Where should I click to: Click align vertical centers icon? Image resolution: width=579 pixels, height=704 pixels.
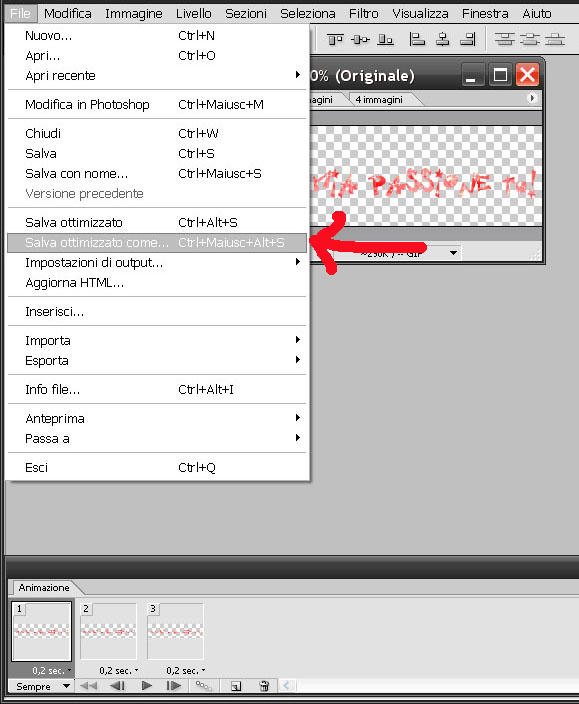tap(360, 40)
